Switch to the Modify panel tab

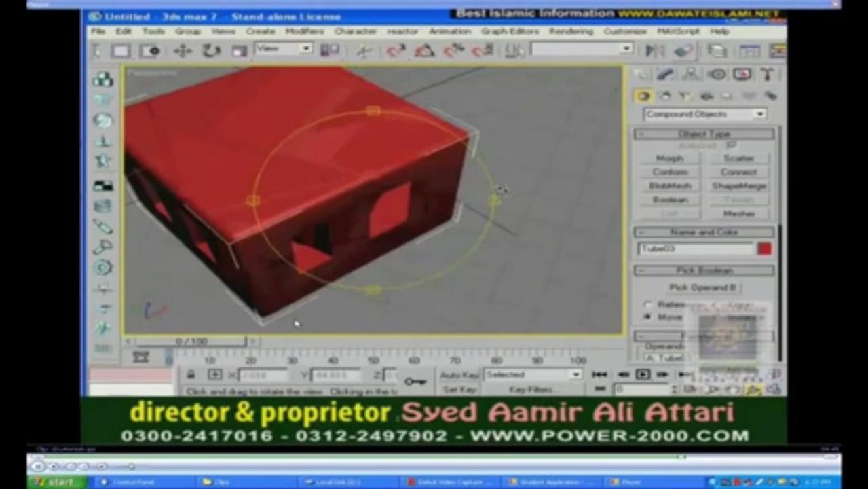pyautogui.click(x=666, y=74)
